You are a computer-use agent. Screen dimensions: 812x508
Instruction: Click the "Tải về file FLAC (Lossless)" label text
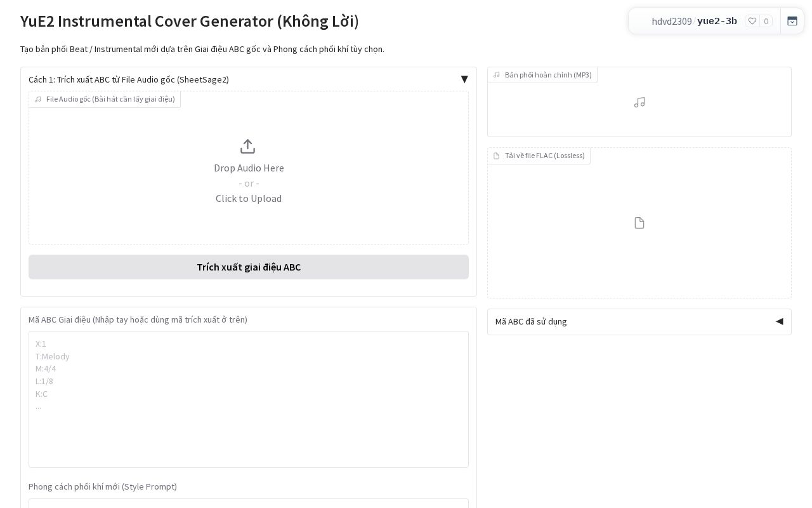click(x=545, y=156)
